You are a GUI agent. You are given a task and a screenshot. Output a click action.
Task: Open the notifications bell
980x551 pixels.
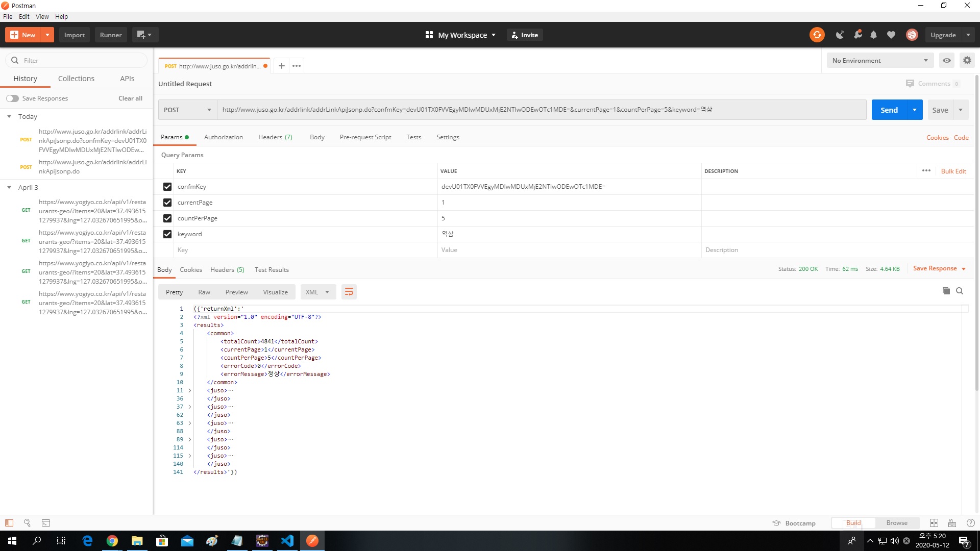click(x=873, y=35)
